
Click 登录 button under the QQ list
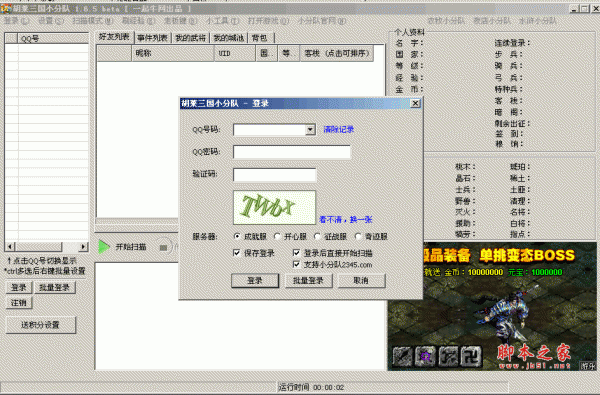coord(18,287)
